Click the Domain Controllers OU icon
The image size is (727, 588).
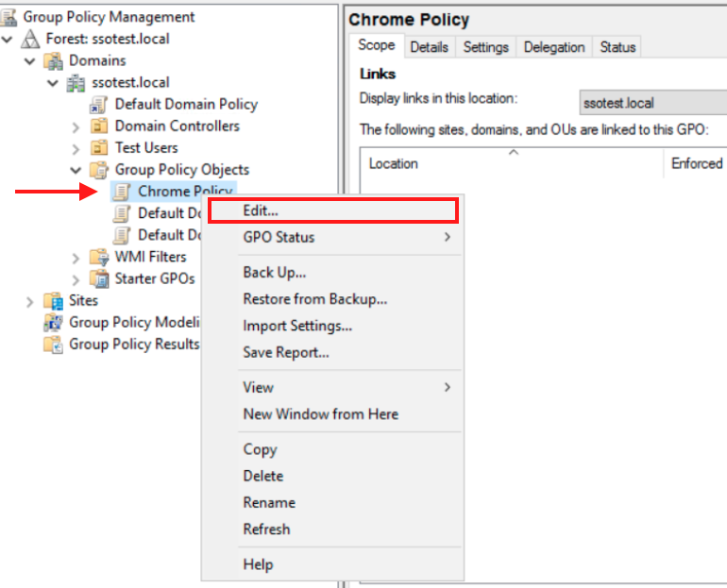point(98,126)
